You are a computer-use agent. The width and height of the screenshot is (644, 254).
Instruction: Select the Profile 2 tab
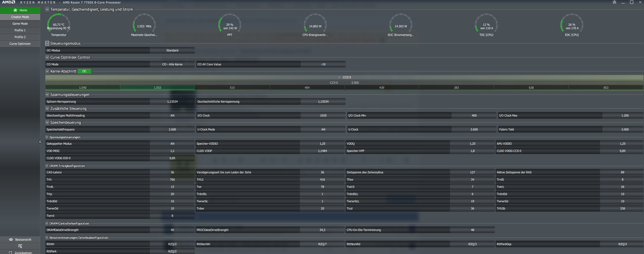click(x=20, y=37)
